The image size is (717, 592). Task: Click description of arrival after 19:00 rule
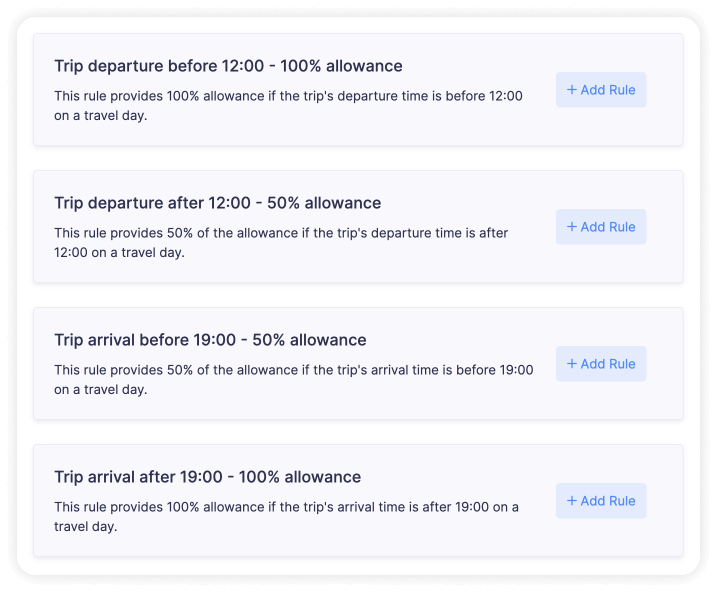(286, 516)
